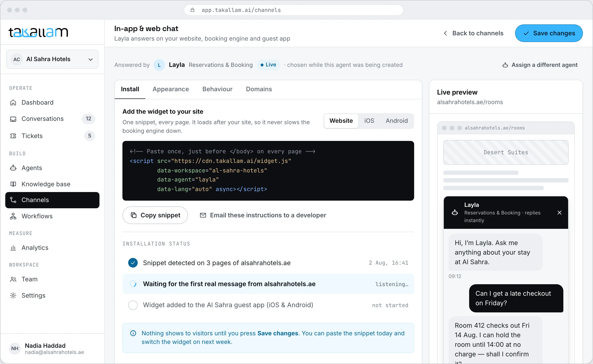This screenshot has width=593, height=364.
Task: Click the info icon in the blue notice
Action: (x=133, y=333)
